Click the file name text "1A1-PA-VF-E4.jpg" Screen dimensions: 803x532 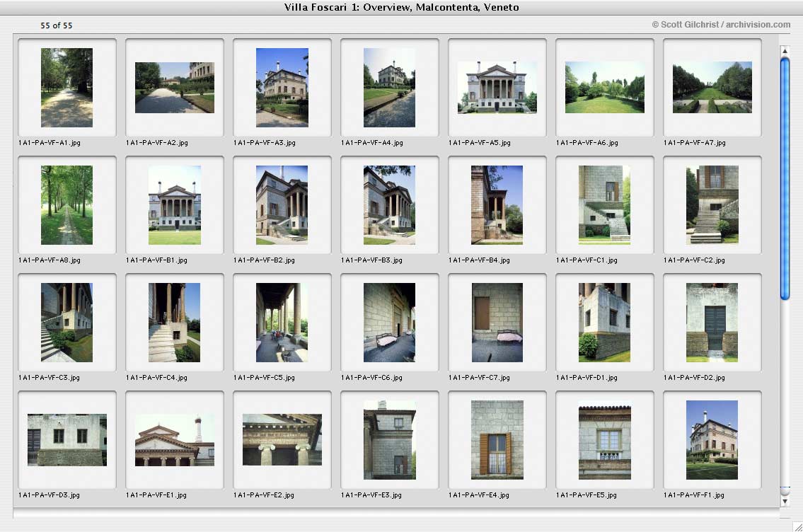point(479,495)
